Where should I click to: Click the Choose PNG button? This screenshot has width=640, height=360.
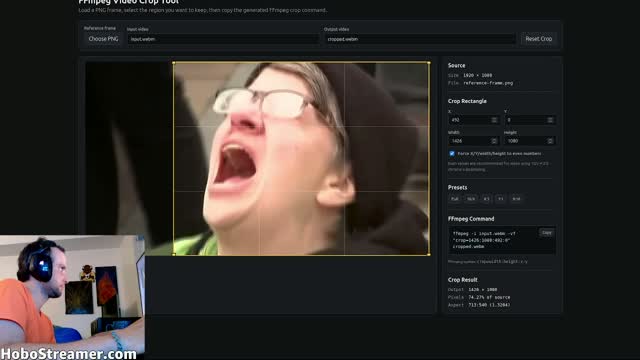(103, 39)
